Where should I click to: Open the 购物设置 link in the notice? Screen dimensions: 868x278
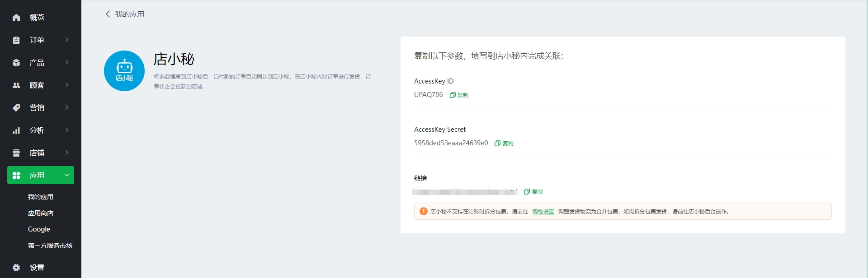click(543, 212)
